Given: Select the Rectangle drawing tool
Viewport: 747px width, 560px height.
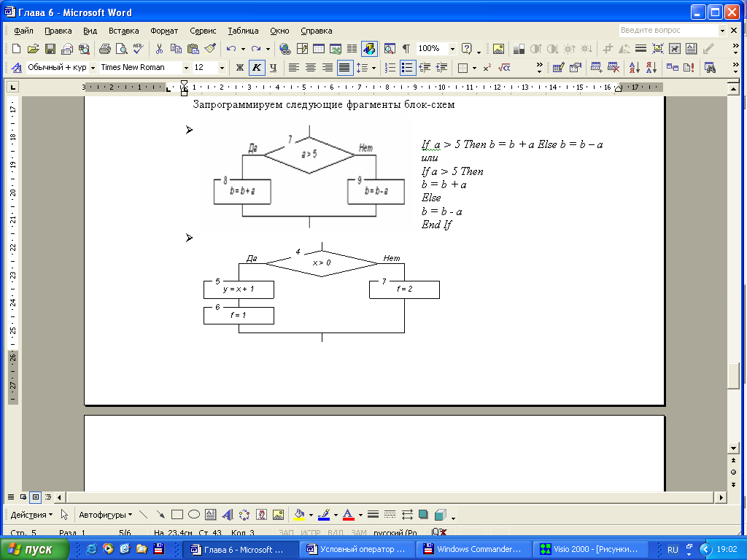Looking at the screenshot, I should (x=177, y=515).
